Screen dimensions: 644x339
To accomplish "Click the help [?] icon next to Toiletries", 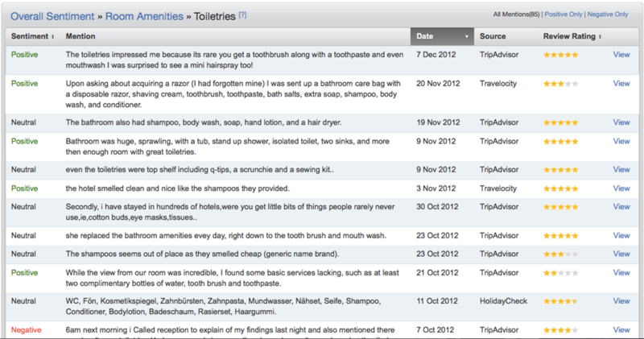I will [242, 14].
